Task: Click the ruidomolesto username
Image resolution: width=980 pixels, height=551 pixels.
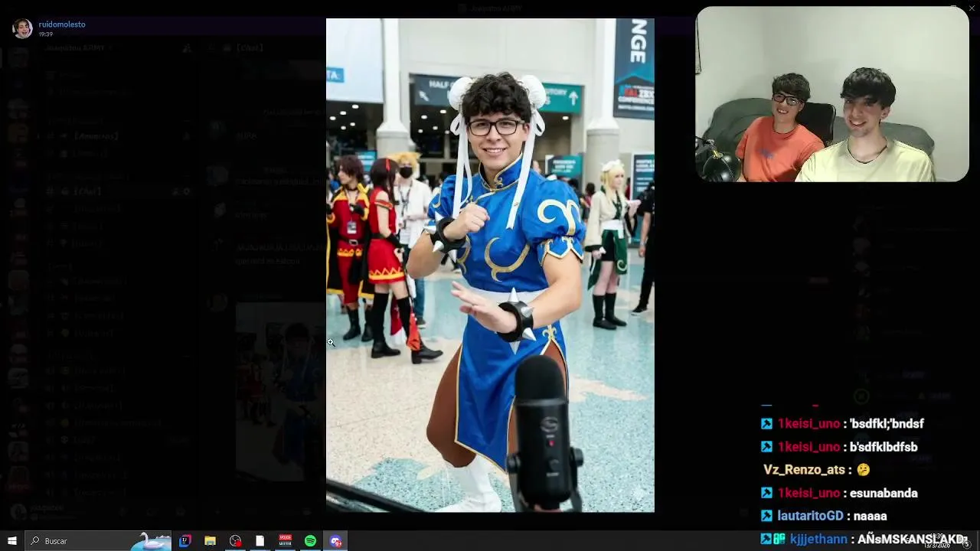Action: [x=62, y=24]
